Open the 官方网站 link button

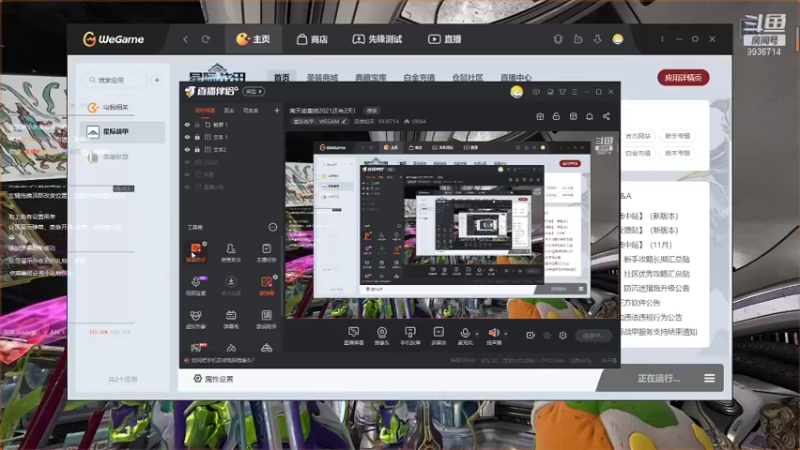pos(638,136)
